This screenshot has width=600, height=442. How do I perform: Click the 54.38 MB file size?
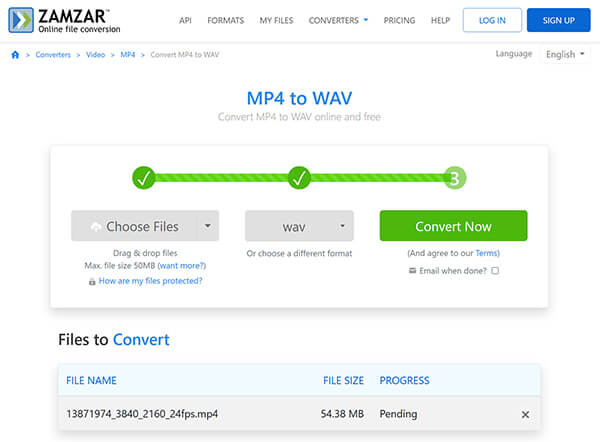(342, 414)
